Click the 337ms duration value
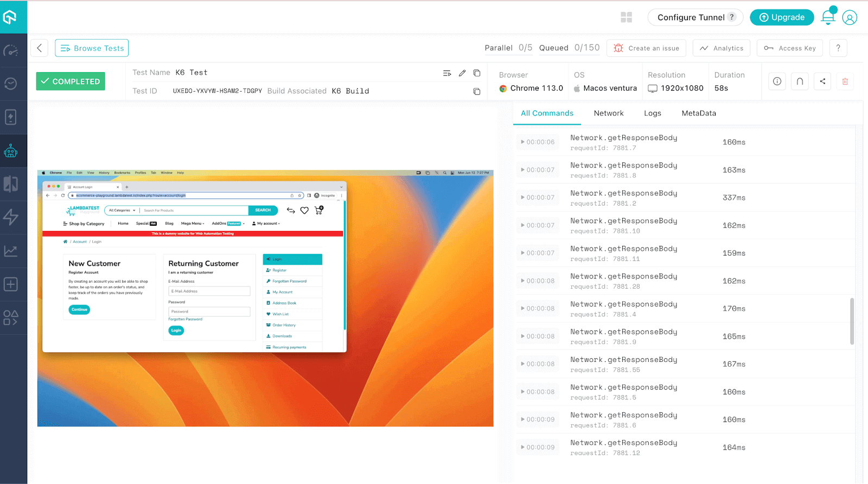 point(734,198)
